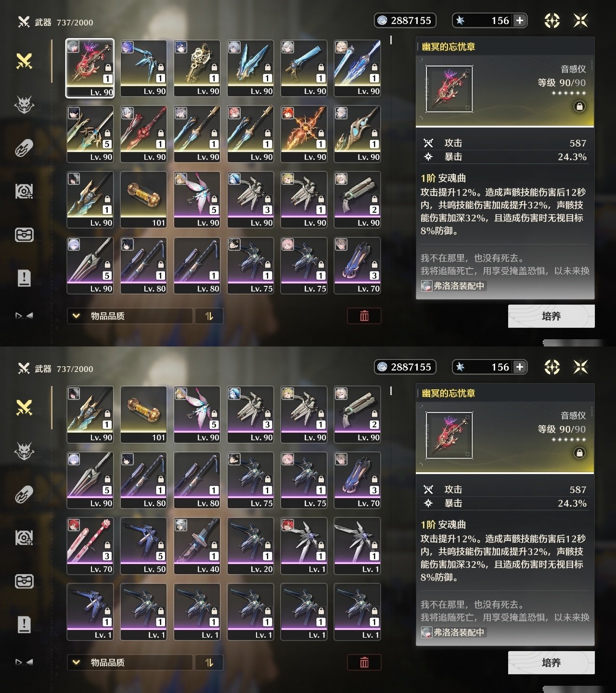Click the lower 培养 button
This screenshot has width=616, height=693.
click(552, 663)
